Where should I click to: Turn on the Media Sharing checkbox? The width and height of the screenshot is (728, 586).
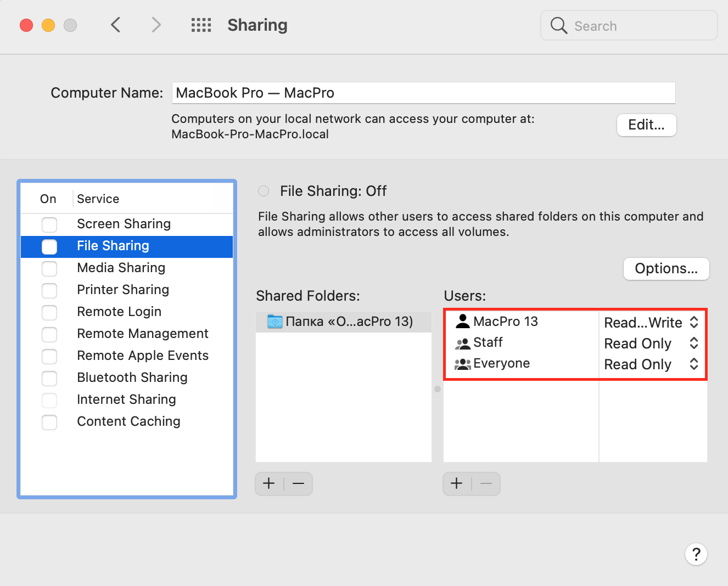[49, 268]
